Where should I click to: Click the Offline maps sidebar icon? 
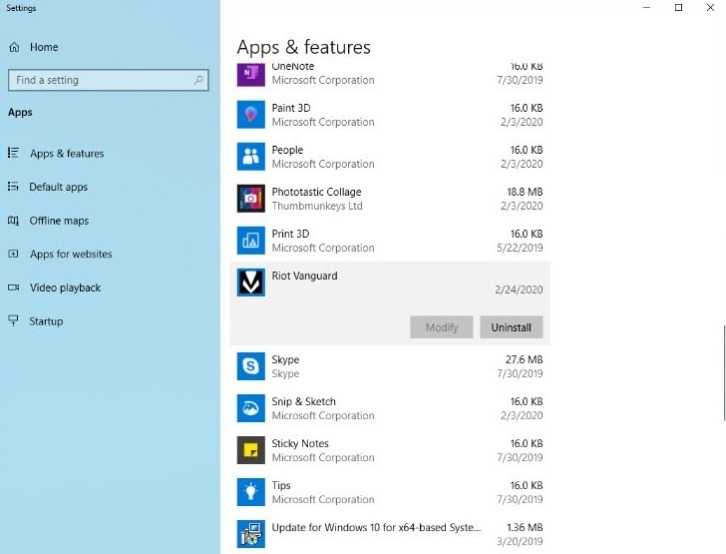[13, 220]
